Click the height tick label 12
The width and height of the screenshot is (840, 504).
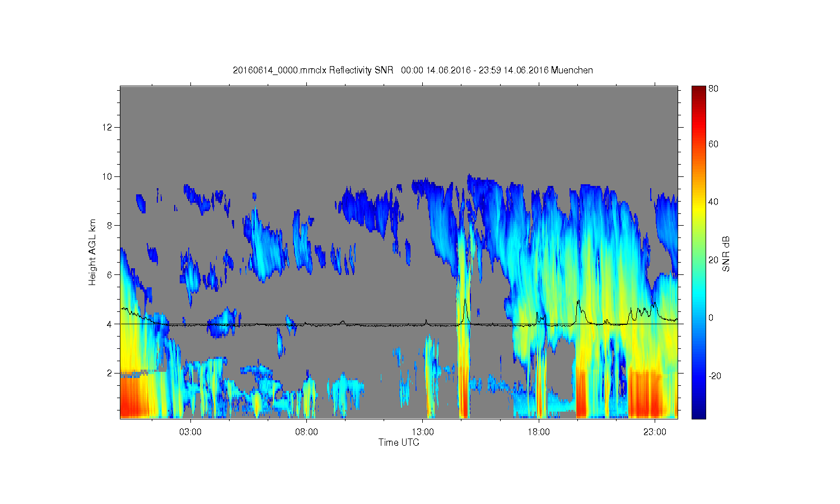coord(108,128)
